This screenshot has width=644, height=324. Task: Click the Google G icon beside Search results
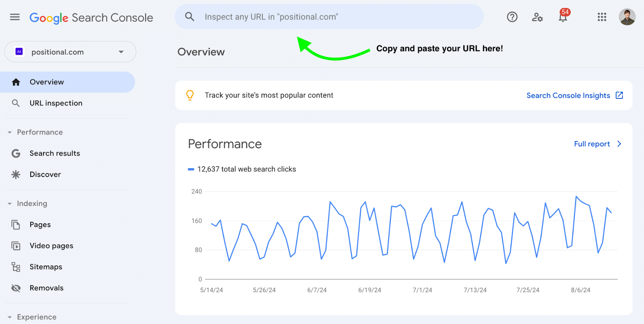(16, 154)
